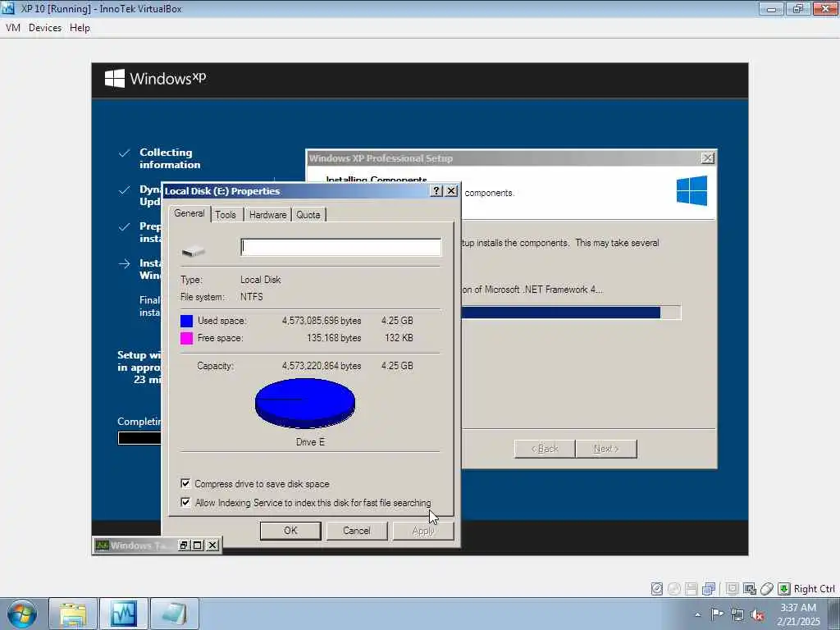The width and height of the screenshot is (840, 630).
Task: Click the "4,573,085,696 bytes" used space value
Action: pyautogui.click(x=322, y=321)
